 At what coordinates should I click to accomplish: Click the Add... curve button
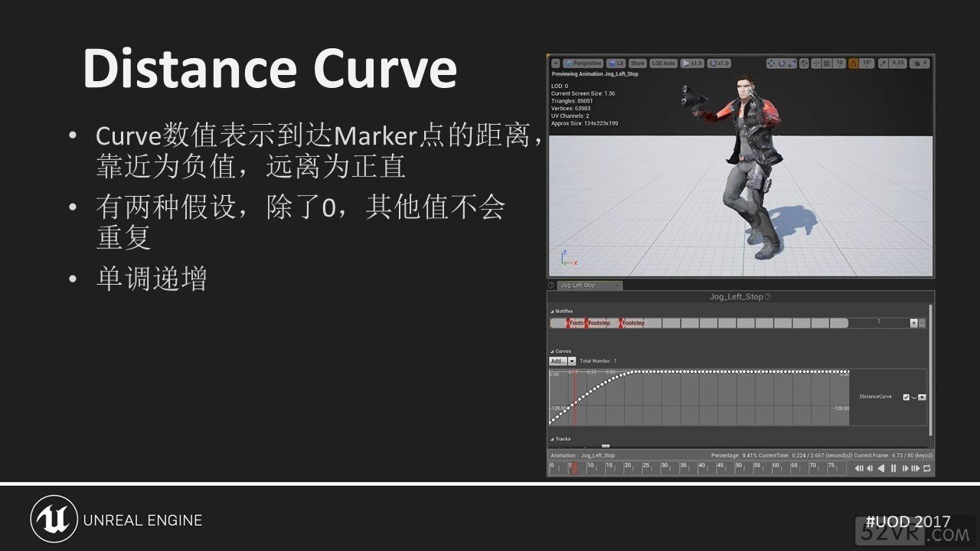pos(557,360)
